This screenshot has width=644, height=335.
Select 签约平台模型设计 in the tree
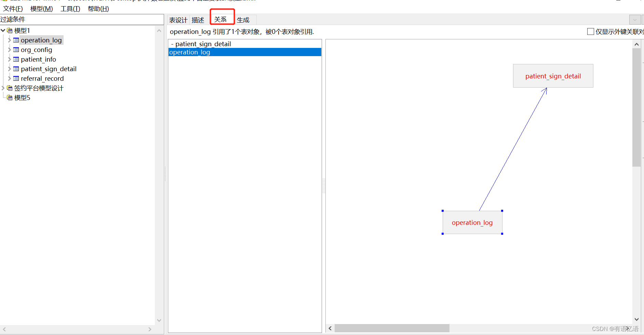39,88
